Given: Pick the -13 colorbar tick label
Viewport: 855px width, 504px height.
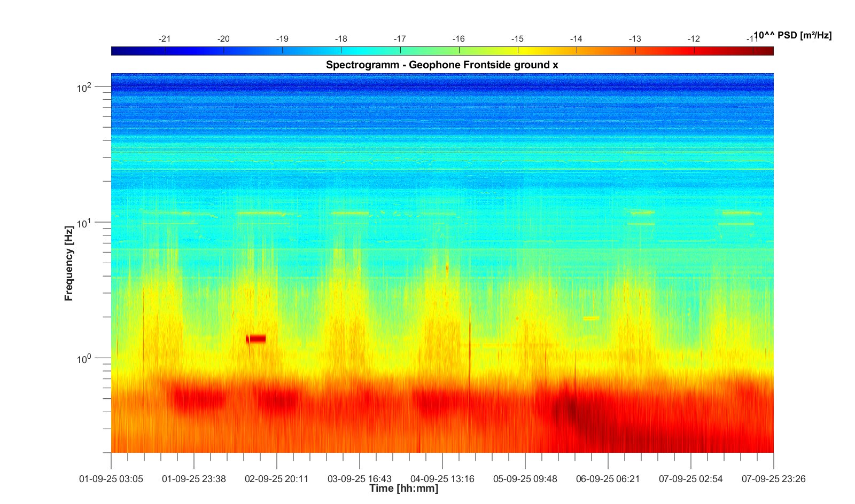Looking at the screenshot, I should click(635, 39).
